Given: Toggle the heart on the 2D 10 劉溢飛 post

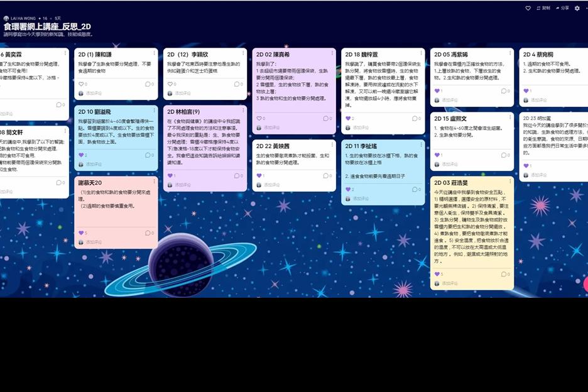Looking at the screenshot, I should [x=80, y=155].
